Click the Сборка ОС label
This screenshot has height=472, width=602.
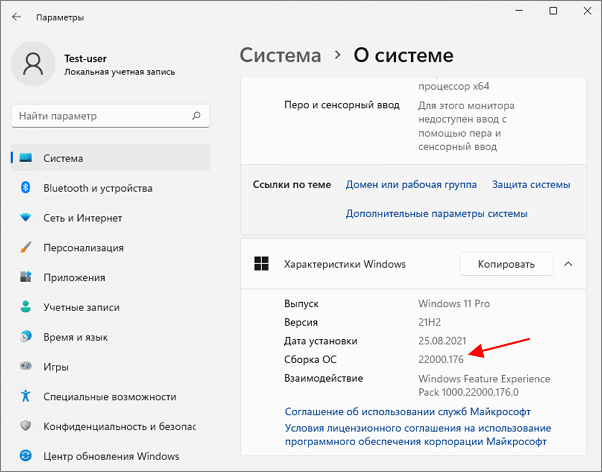(x=310, y=360)
